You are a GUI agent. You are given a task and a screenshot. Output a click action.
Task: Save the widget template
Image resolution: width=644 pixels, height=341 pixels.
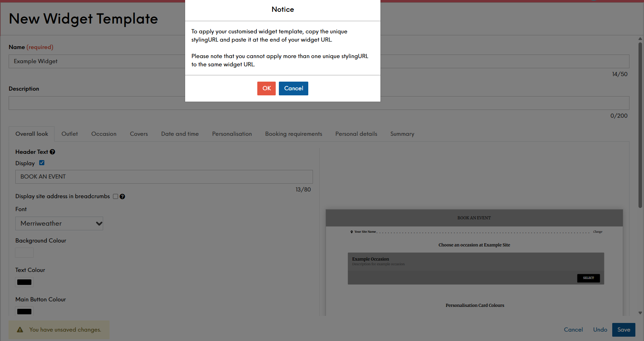623,330
